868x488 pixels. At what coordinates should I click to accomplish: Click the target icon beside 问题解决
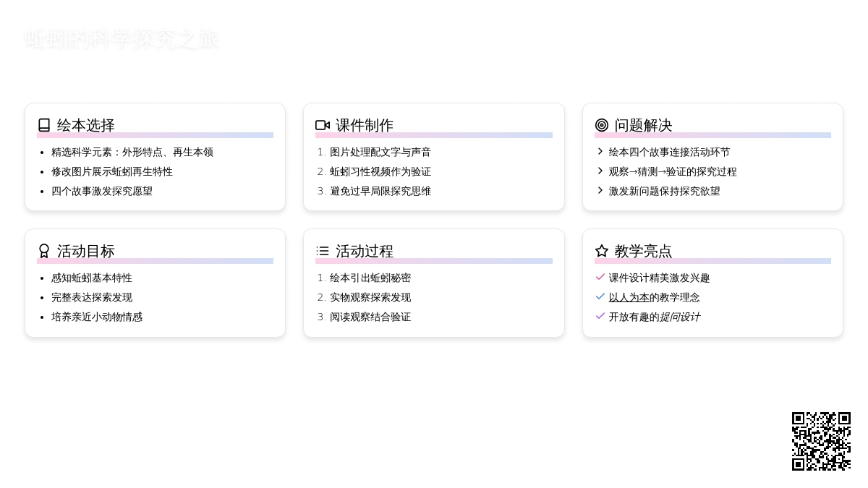(602, 125)
